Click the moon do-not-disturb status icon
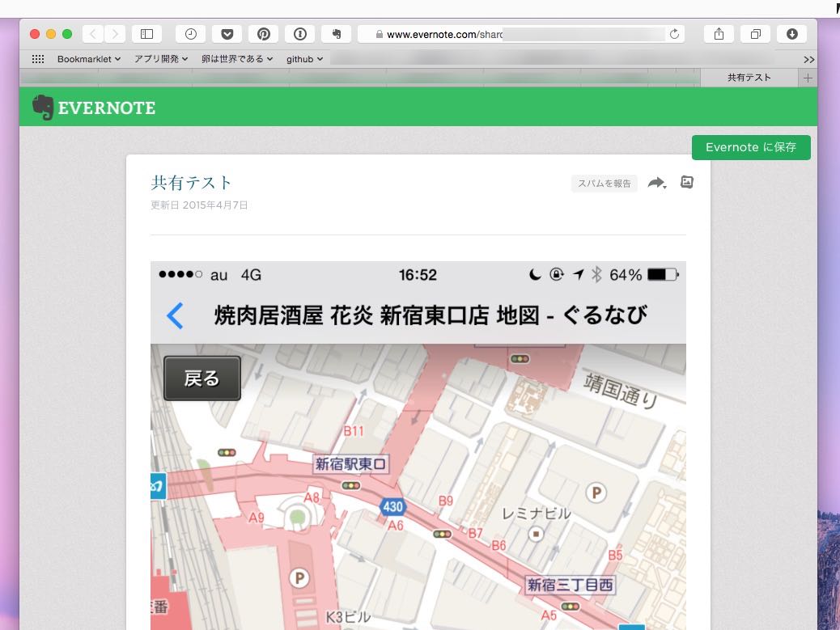840x630 pixels. pos(535,275)
